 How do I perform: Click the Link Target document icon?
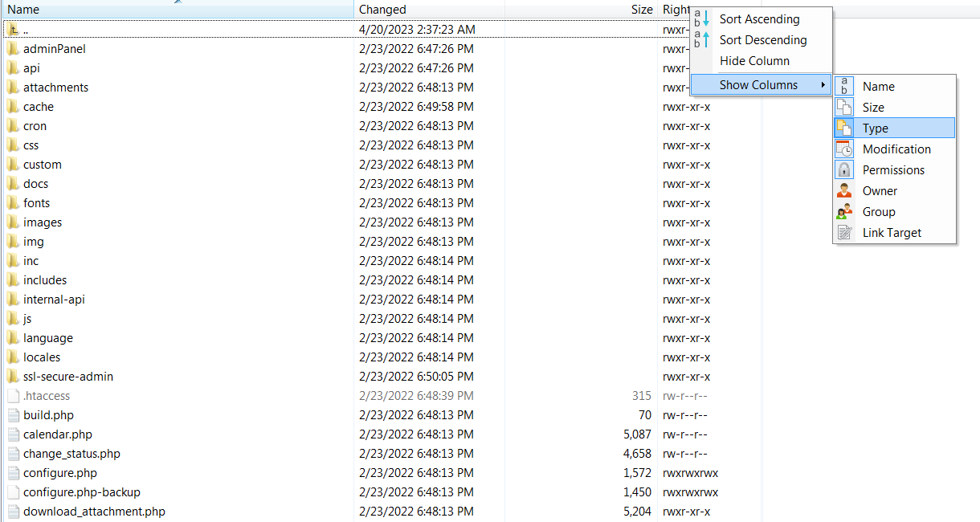[x=844, y=233]
